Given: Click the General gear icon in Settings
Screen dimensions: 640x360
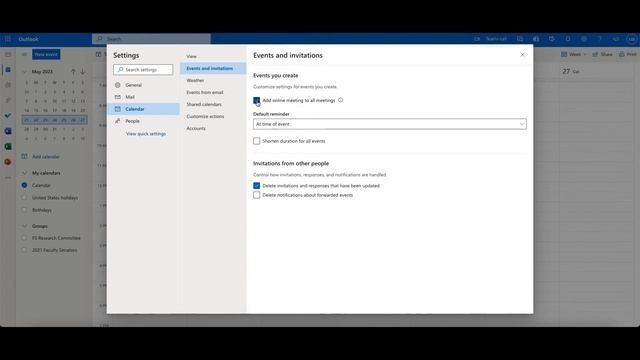Looking at the screenshot, I should [x=118, y=85].
